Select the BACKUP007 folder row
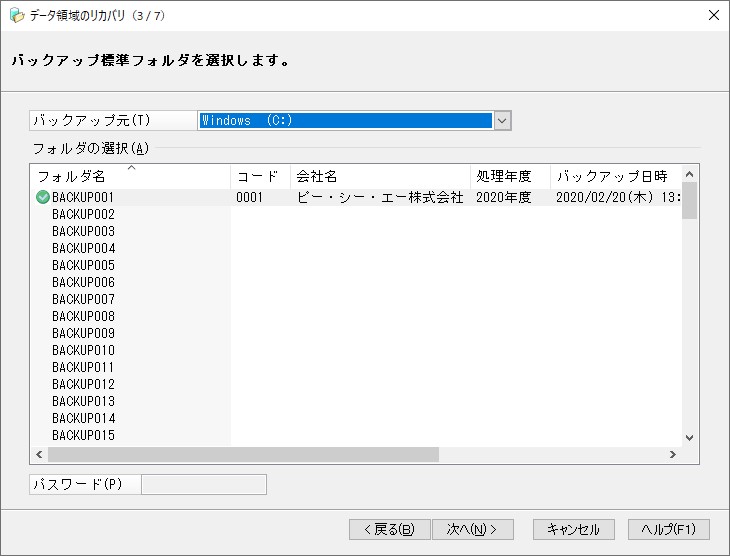 click(x=356, y=299)
